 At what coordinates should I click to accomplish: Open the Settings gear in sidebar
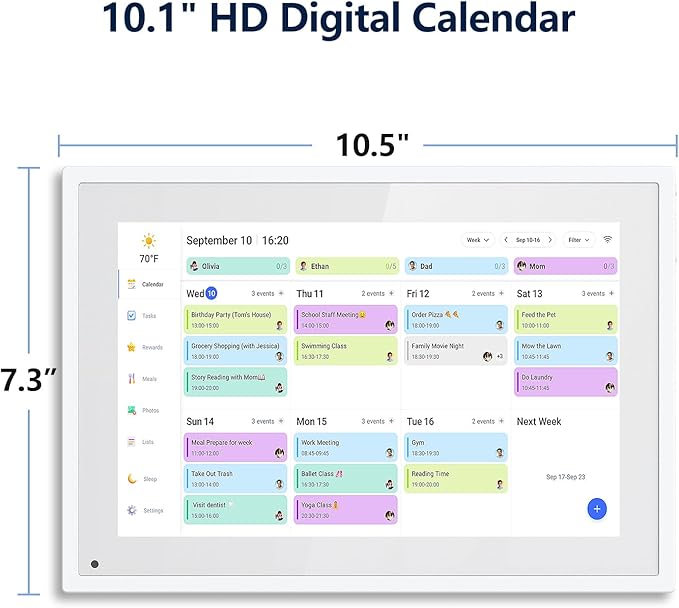[131, 510]
